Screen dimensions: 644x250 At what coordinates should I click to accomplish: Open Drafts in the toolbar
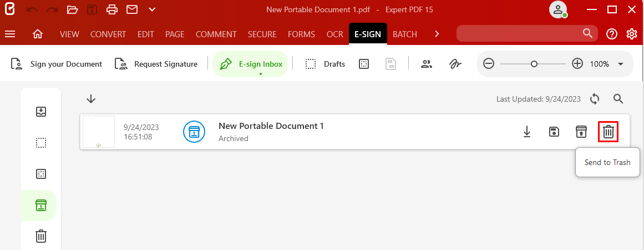click(x=325, y=64)
